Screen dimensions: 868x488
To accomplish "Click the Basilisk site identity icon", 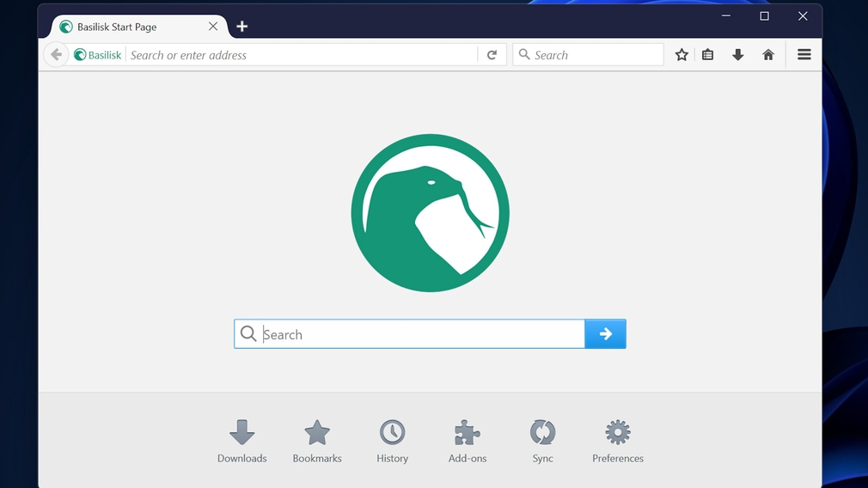I will (80, 55).
